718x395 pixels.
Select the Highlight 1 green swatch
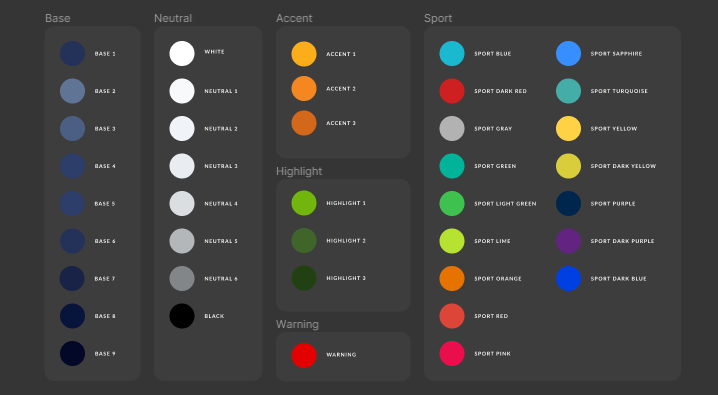coord(304,203)
